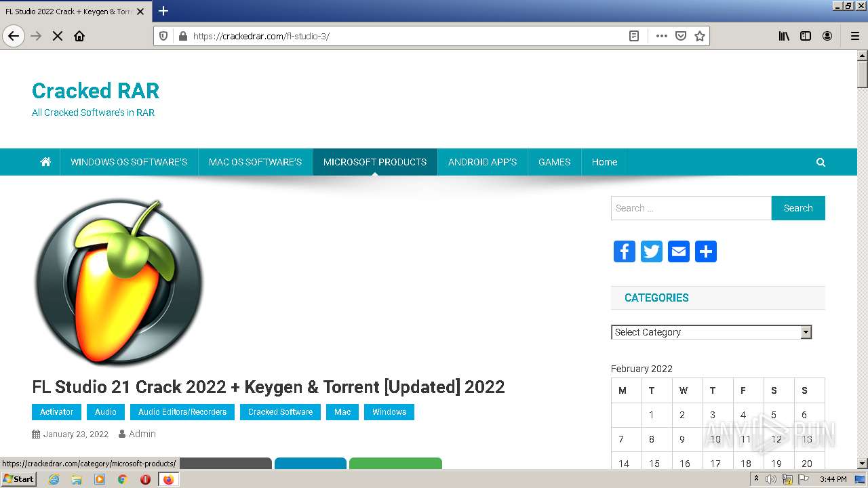The image size is (868, 488).
Task: Select calendar date 15
Action: click(654, 464)
